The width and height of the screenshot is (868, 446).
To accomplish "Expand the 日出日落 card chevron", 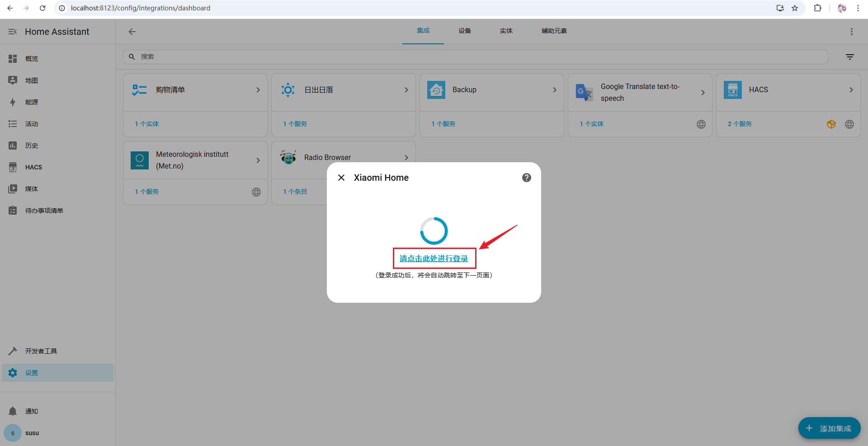I will point(406,90).
